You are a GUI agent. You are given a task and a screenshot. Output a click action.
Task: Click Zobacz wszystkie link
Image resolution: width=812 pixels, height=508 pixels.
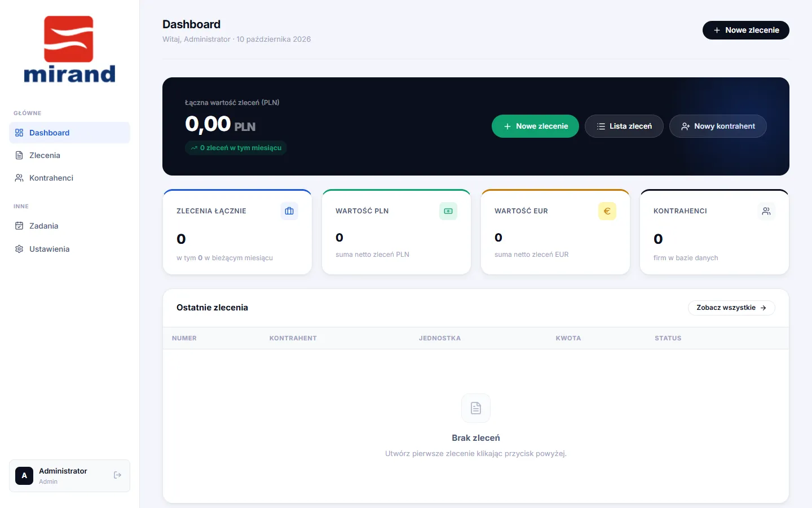click(731, 308)
